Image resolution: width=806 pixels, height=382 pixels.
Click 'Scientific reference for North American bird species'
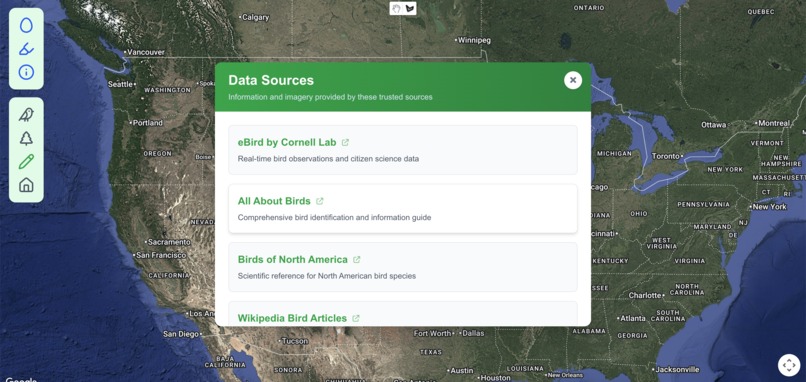click(x=326, y=276)
